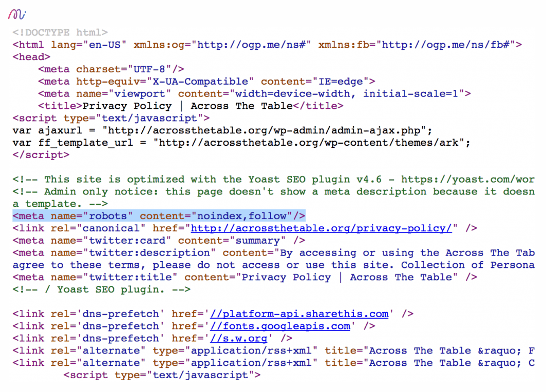The width and height of the screenshot is (546, 392).
Task: Open the acrossthetable.org/privacy-policy/ canonical link
Action: pos(321,228)
